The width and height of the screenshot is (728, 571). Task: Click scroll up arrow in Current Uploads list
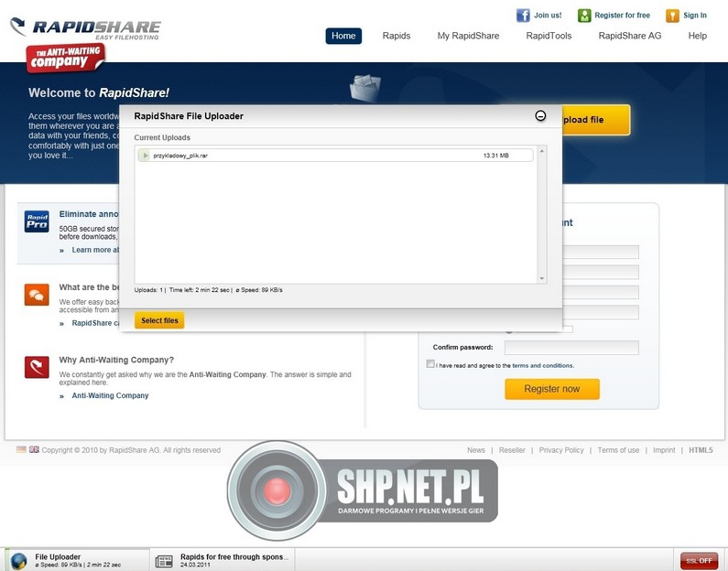click(541, 151)
